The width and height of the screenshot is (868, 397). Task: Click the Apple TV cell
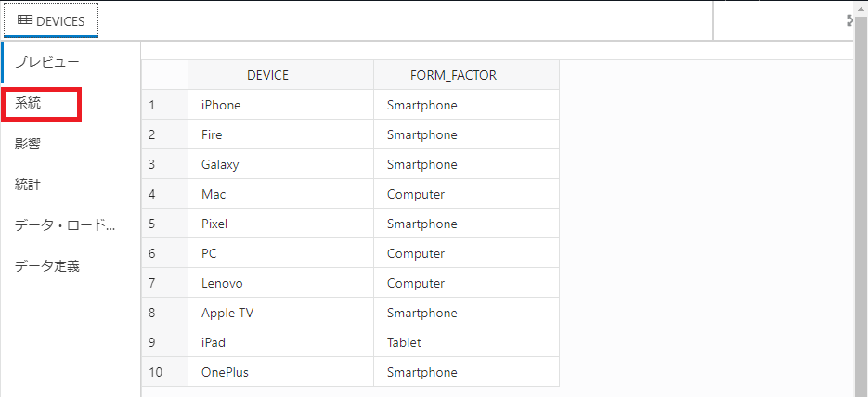tap(227, 313)
